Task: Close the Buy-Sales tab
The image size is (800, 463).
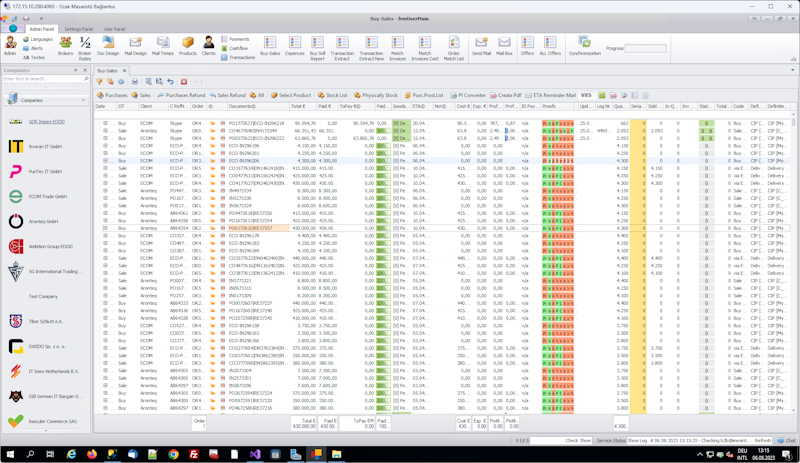Action: [x=124, y=70]
